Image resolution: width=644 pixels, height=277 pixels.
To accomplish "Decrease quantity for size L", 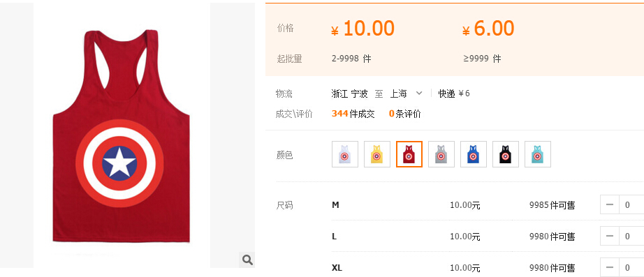I will point(610,236).
